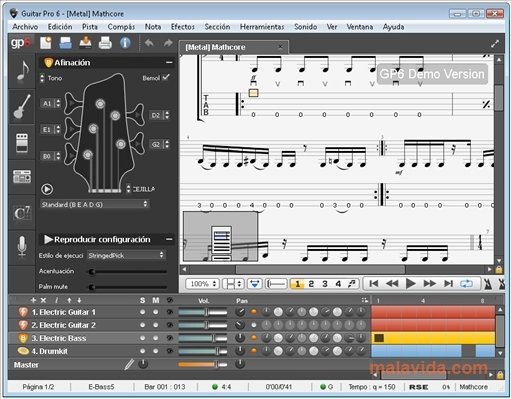Collapse the Afinación panel
Image resolution: width=511 pixels, height=399 pixels.
click(x=169, y=62)
